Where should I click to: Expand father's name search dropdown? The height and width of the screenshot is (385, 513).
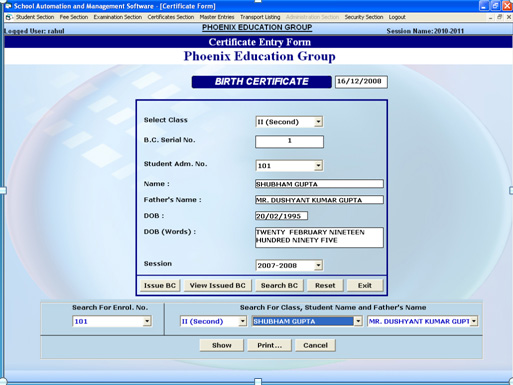pyautogui.click(x=474, y=321)
